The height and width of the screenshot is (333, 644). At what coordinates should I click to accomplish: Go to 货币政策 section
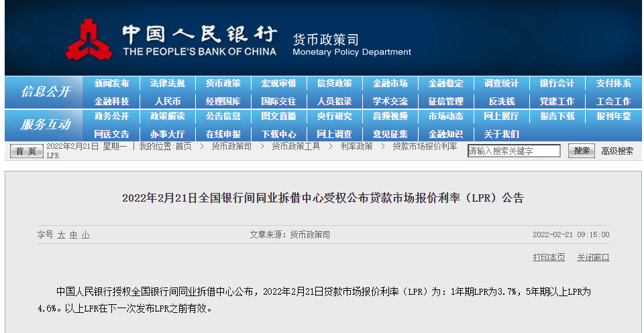pyautogui.click(x=223, y=84)
